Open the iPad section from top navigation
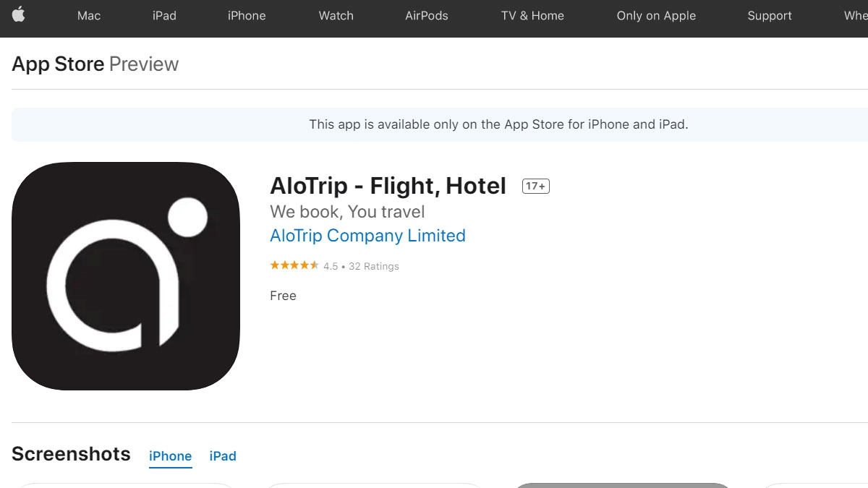 click(163, 15)
